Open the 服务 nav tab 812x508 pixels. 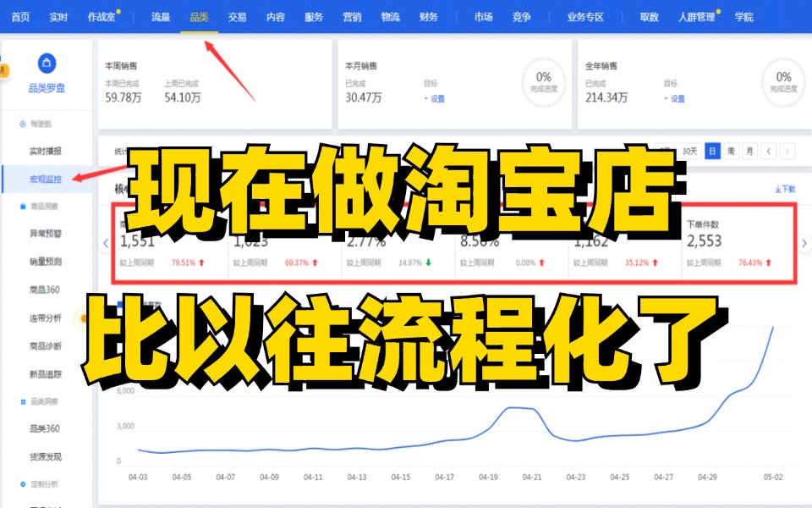tap(314, 17)
